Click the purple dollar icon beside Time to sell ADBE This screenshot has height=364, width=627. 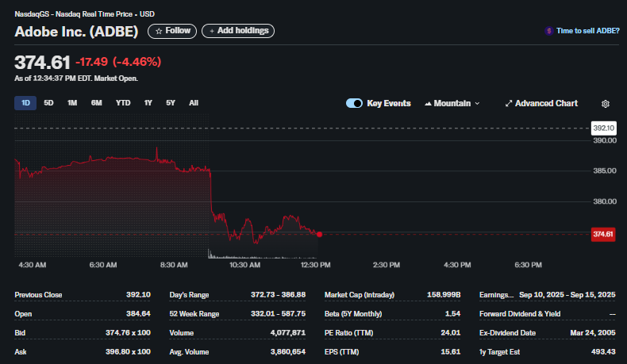(549, 31)
